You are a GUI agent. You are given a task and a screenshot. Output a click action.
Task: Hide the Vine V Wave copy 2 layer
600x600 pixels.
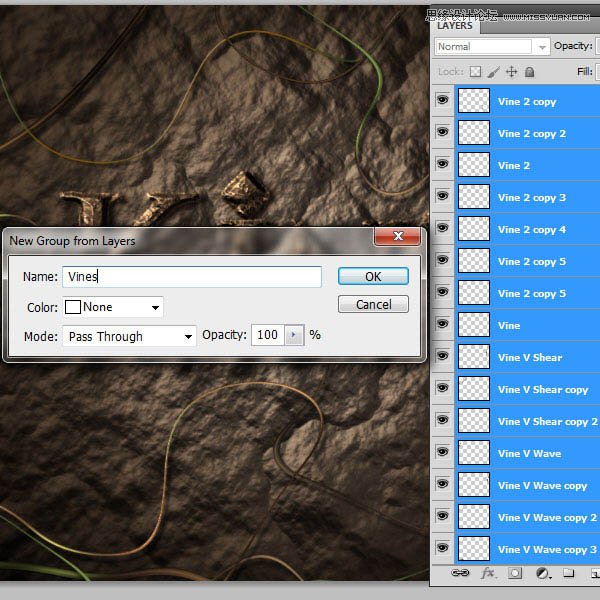click(442, 516)
